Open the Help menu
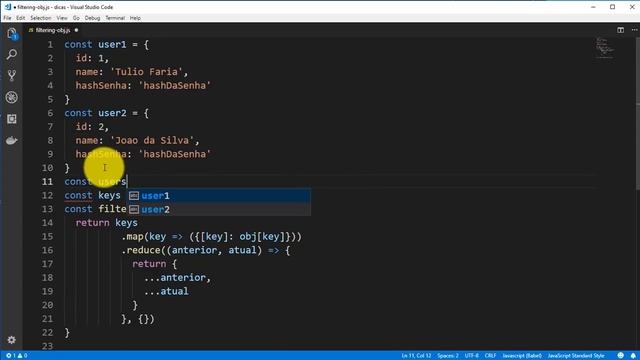 (x=135, y=18)
